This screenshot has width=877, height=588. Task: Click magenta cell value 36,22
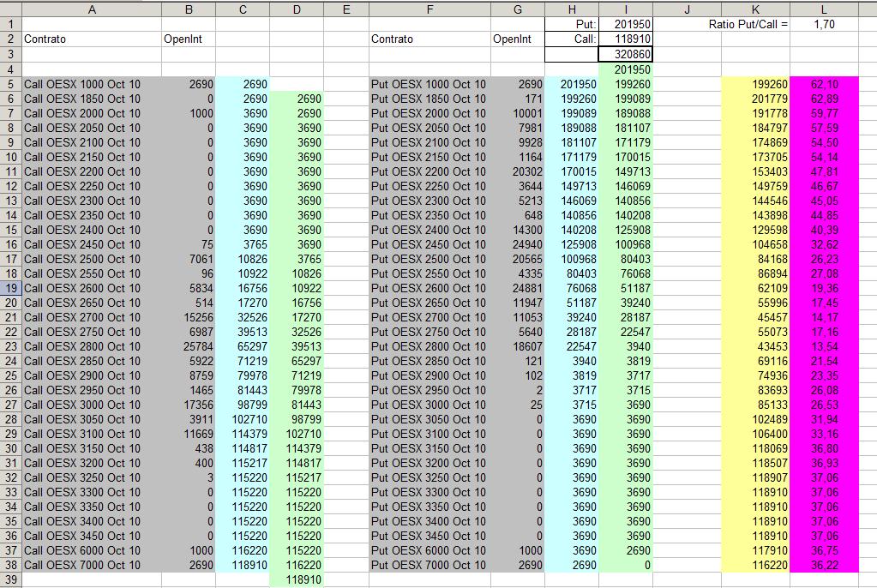click(x=824, y=565)
